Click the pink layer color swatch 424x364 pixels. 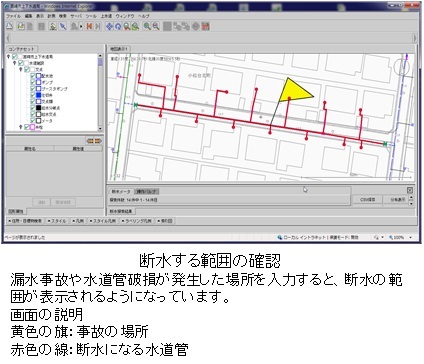click(x=32, y=127)
